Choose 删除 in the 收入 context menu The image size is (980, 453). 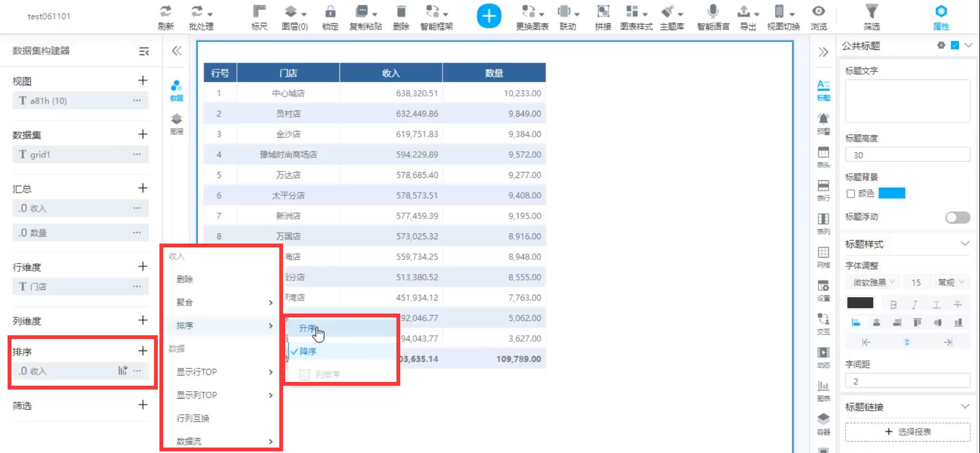(x=185, y=279)
